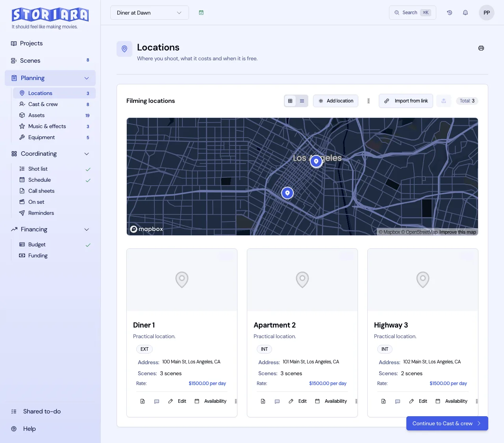
Task: Click the upload icon next to Import from link
Action: point(444,101)
